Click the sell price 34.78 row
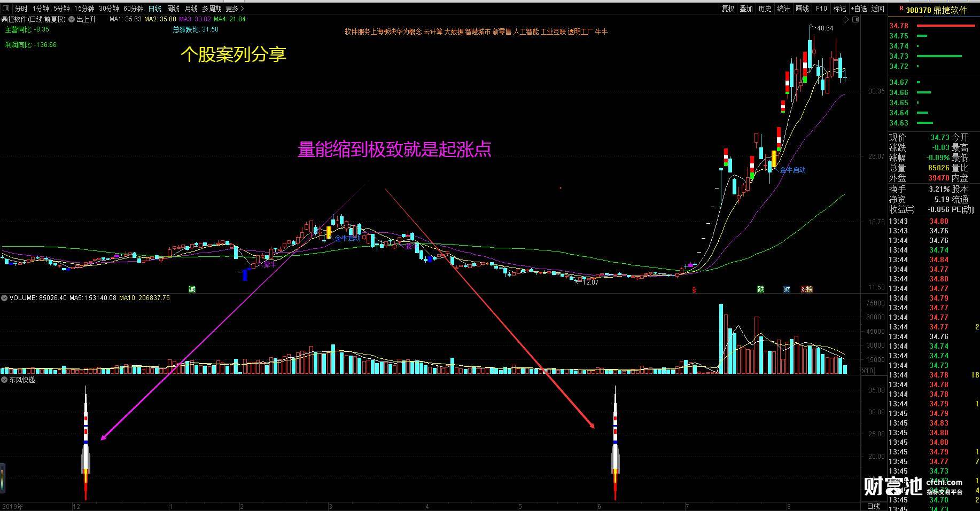The width and height of the screenshot is (980, 511). 934,26
